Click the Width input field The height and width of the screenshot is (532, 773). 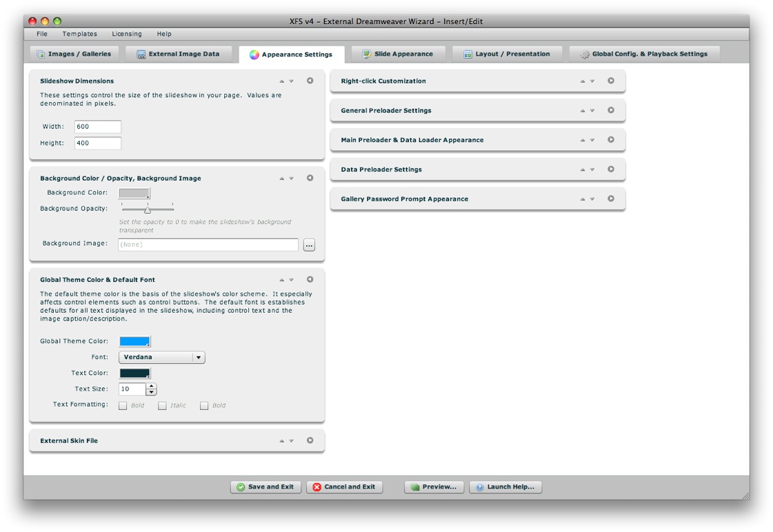pyautogui.click(x=98, y=127)
